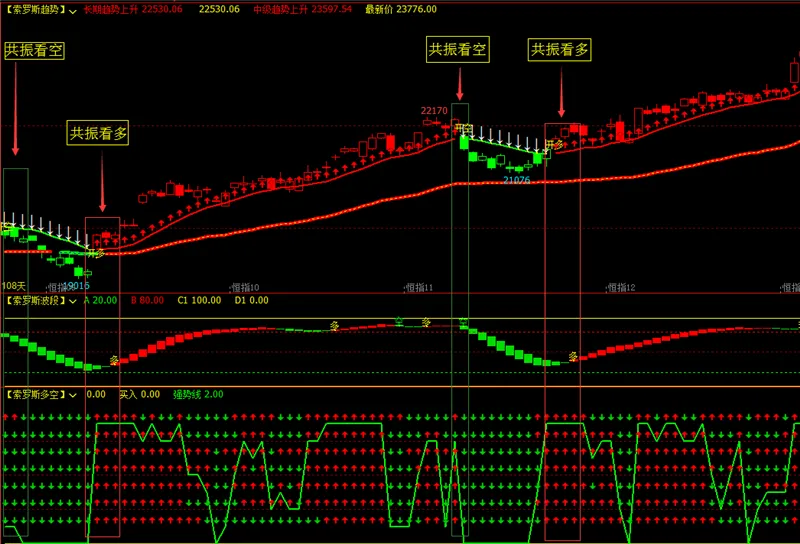
Task: Click the 强势线 2.00 readout
Action: point(198,394)
